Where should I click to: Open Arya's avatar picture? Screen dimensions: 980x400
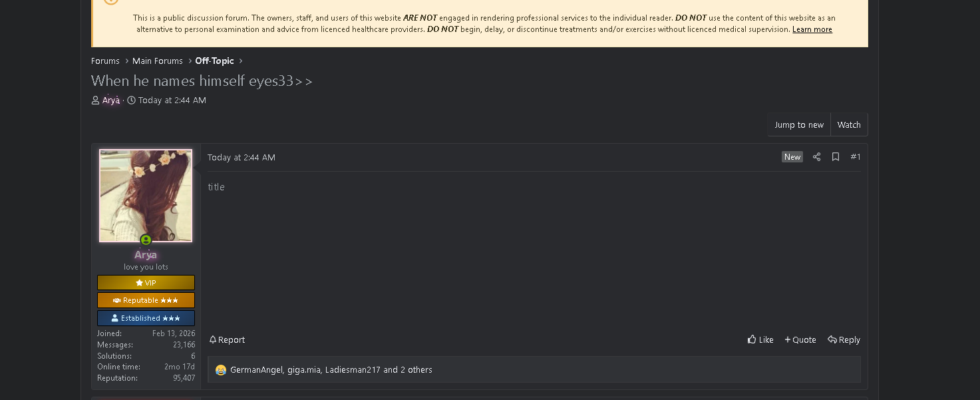146,196
